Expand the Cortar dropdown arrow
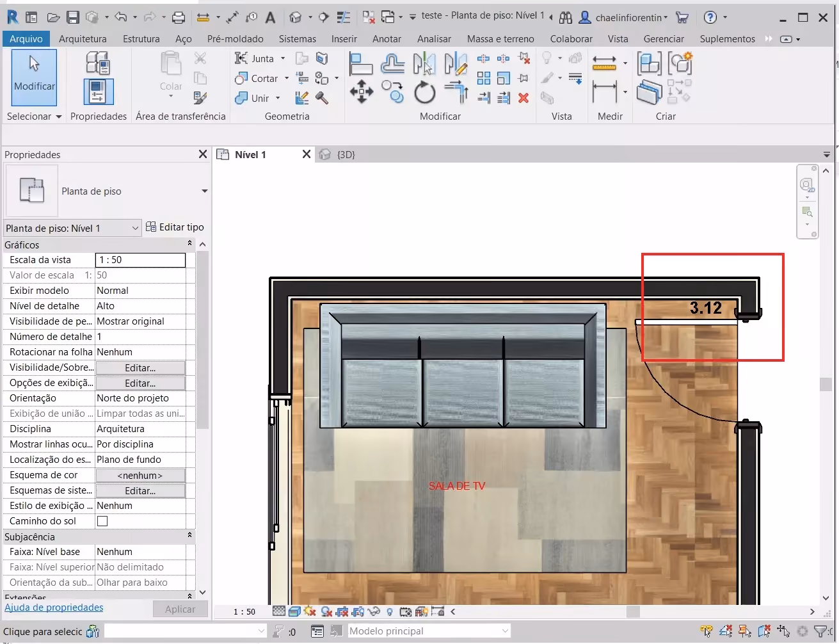Viewport: 839px width, 644px height. tap(287, 78)
